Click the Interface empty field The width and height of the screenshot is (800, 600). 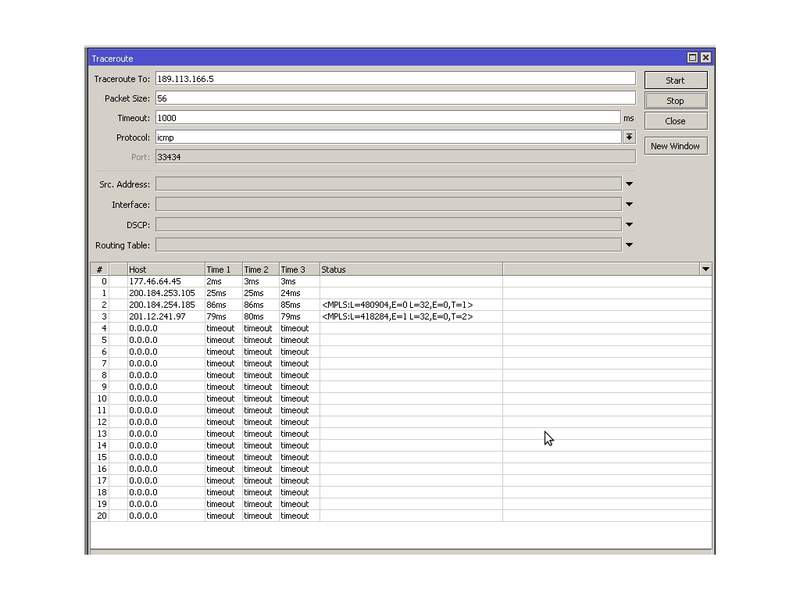pos(388,204)
